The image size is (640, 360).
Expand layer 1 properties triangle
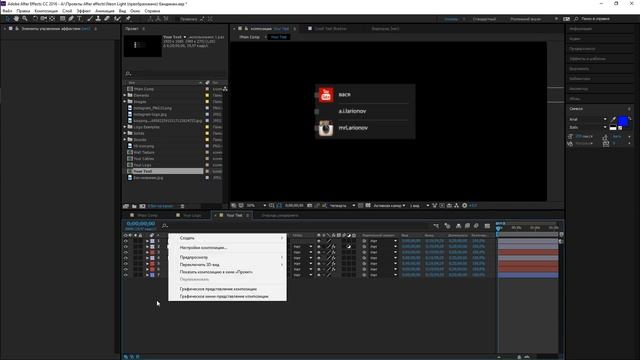pyautogui.click(x=147, y=241)
